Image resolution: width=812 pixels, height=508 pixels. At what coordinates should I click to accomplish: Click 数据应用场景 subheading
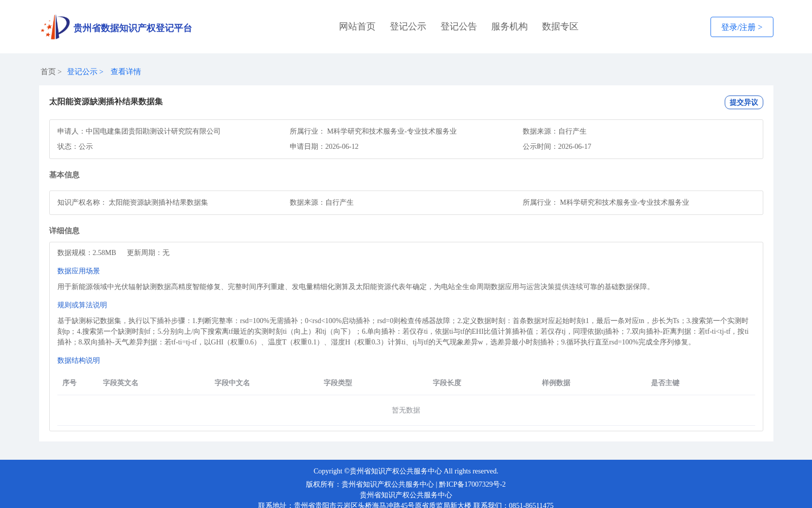click(x=79, y=271)
